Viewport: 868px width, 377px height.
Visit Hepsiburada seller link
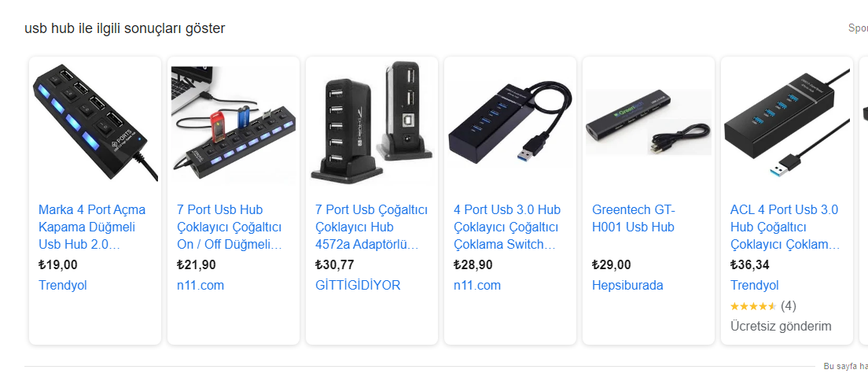coord(627,286)
